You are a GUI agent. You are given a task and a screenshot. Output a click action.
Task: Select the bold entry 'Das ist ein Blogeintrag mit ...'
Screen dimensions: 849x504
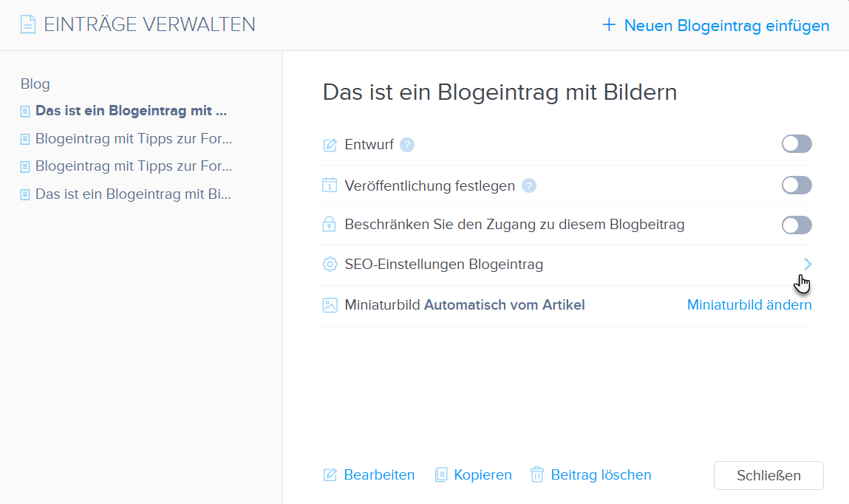[x=131, y=110]
